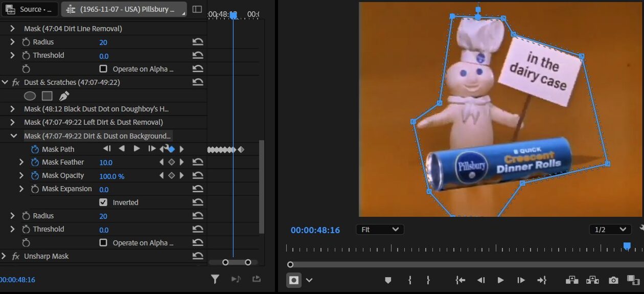
Task: Toggle Mask Opacity animation stopwatch
Action: click(x=35, y=175)
